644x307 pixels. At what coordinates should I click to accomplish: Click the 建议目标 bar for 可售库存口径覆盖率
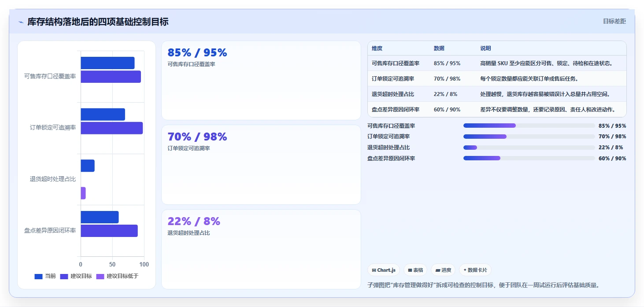pyautogui.click(x=111, y=77)
